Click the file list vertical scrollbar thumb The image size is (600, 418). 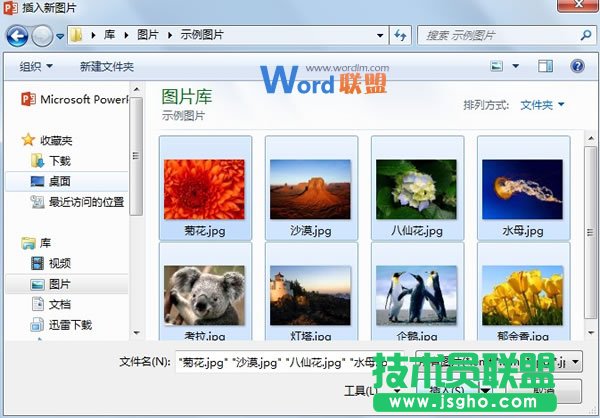click(x=591, y=232)
